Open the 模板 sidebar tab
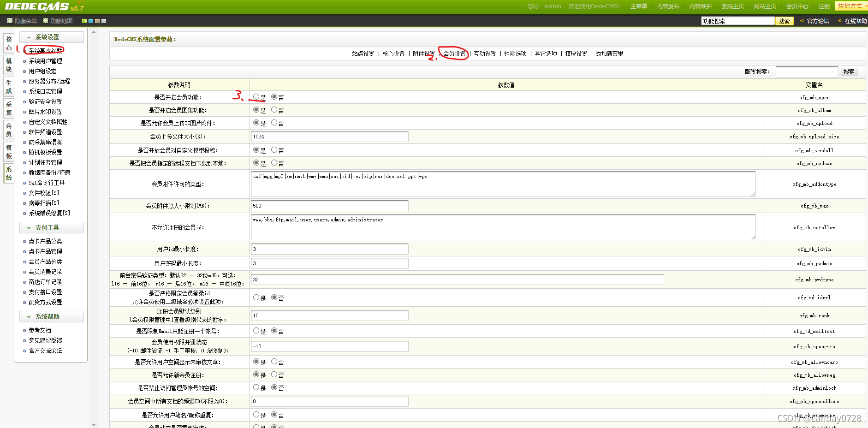 pyautogui.click(x=8, y=152)
